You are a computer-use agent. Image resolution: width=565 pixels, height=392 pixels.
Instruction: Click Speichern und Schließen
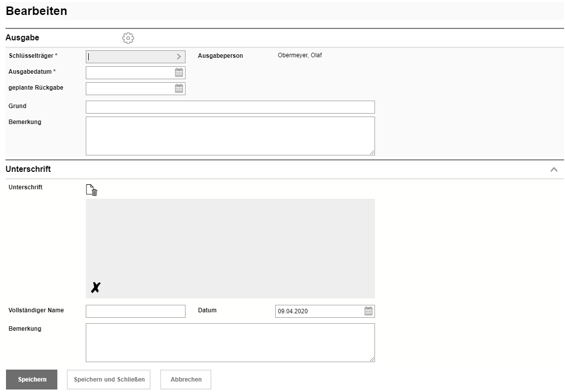109,380
